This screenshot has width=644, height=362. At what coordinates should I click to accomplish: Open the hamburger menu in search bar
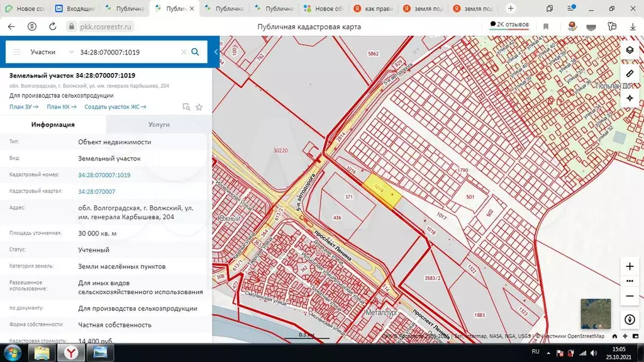(17, 52)
